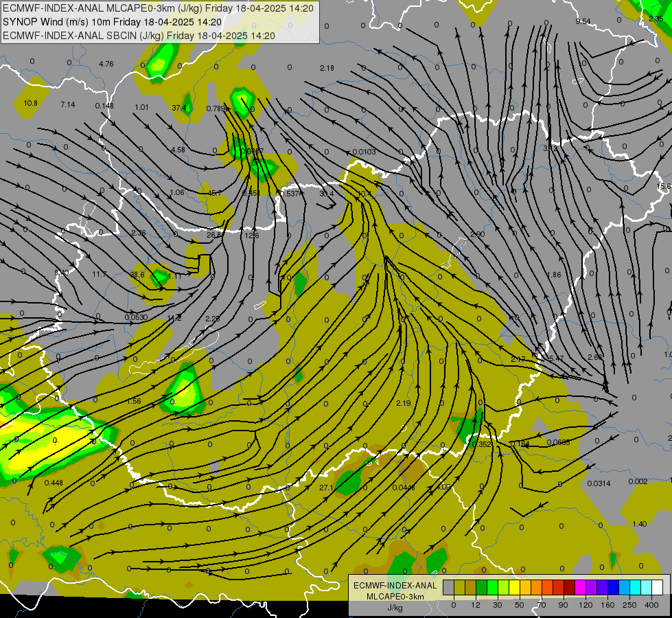Image resolution: width=672 pixels, height=618 pixels.
Task: Click the legend scale label 12
Action: pyautogui.click(x=475, y=605)
